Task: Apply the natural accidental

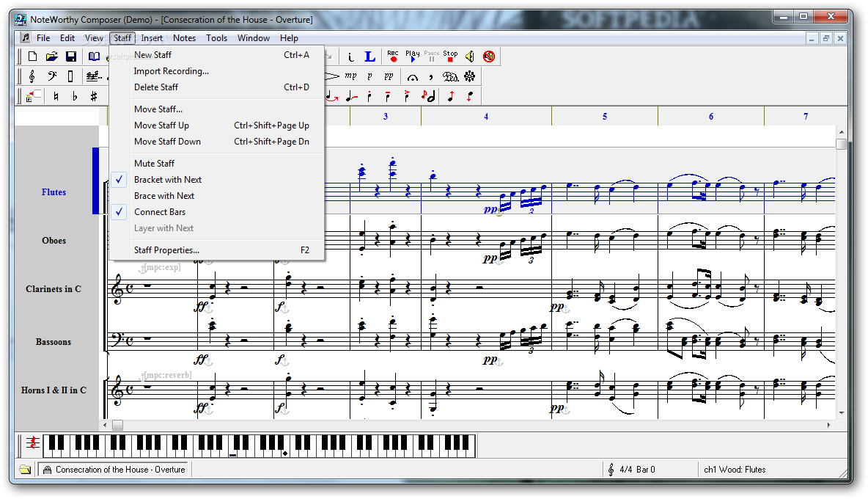Action: [x=56, y=96]
